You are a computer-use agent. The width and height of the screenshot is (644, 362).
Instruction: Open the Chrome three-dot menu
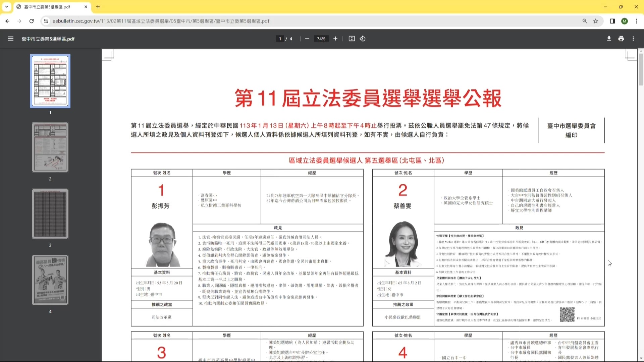[x=637, y=21]
